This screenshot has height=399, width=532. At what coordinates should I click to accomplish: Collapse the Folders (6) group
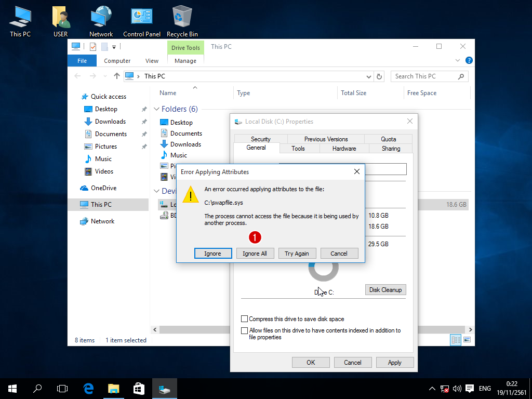[x=156, y=109]
